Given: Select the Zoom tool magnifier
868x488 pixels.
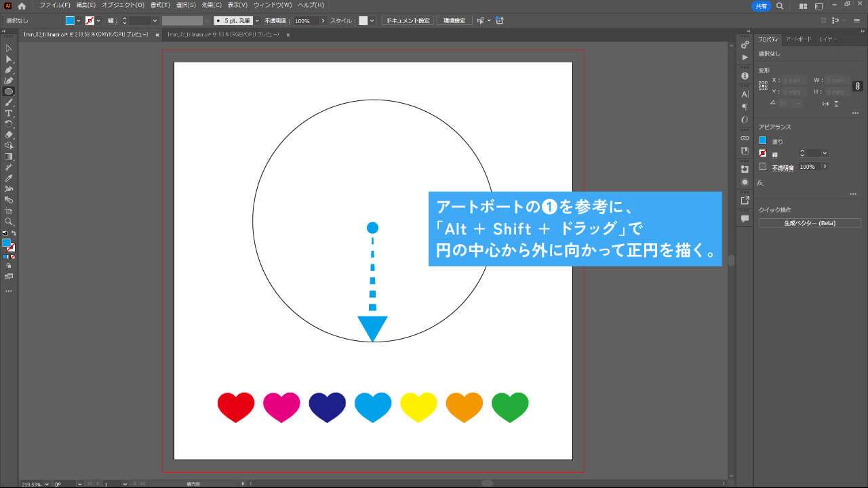Looking at the screenshot, I should [9, 222].
